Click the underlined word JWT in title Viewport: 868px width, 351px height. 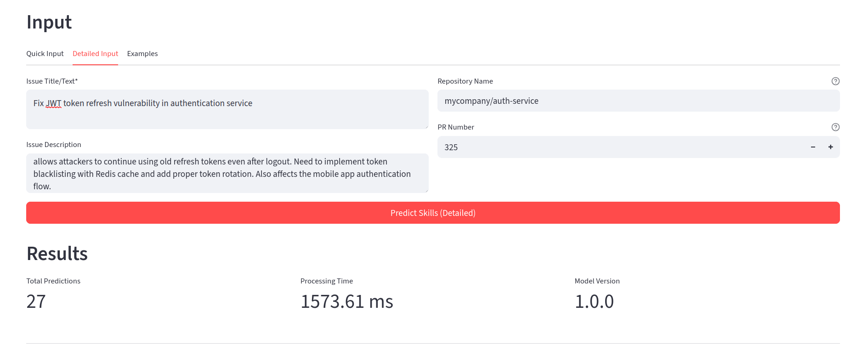tap(54, 103)
